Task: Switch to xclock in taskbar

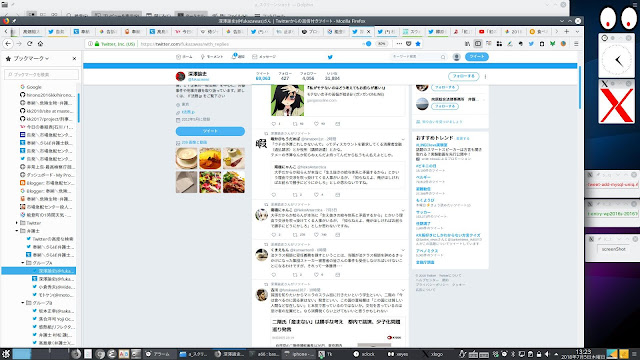Action: click(364, 354)
